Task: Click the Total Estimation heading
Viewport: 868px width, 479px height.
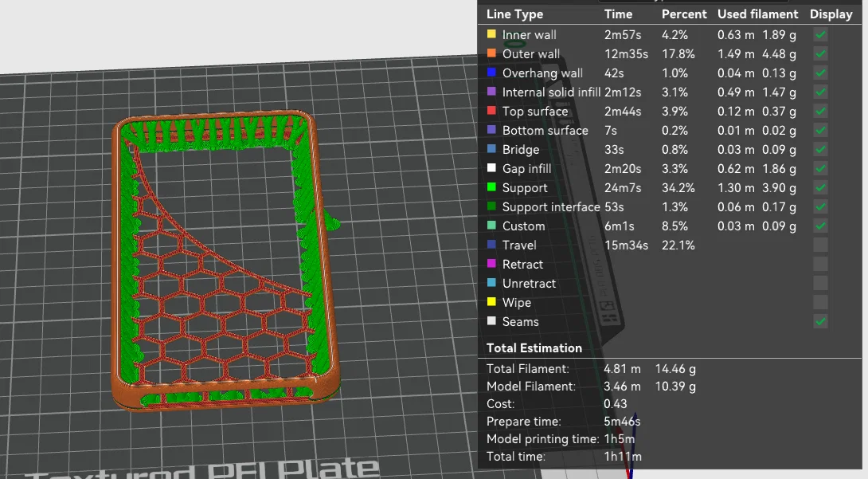Action: [534, 347]
